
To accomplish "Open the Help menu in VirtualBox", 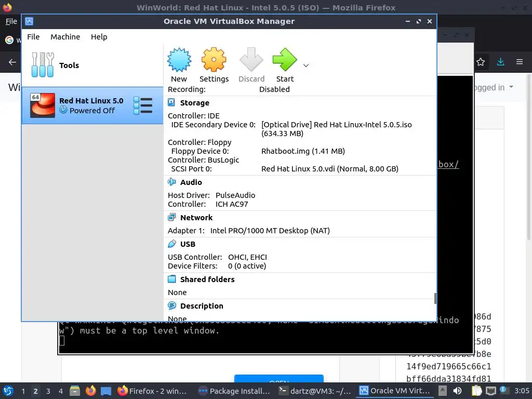I will pos(99,37).
